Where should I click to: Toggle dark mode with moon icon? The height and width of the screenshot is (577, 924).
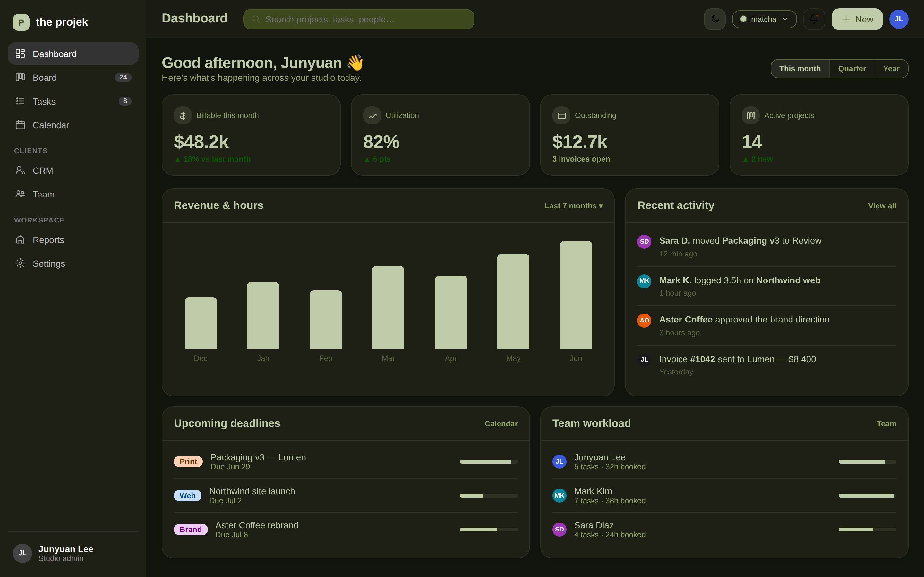[714, 19]
